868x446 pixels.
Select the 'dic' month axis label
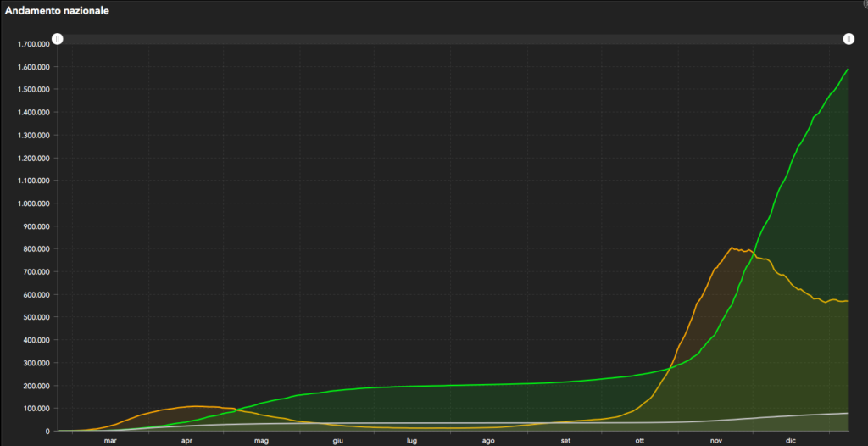coord(791,440)
